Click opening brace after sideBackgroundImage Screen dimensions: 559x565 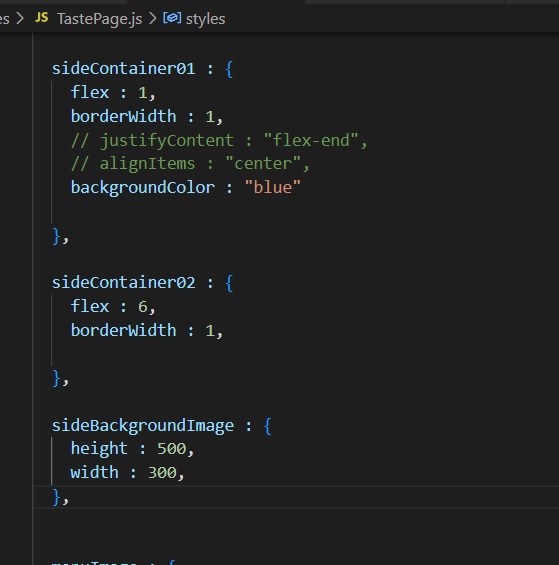(x=267, y=426)
